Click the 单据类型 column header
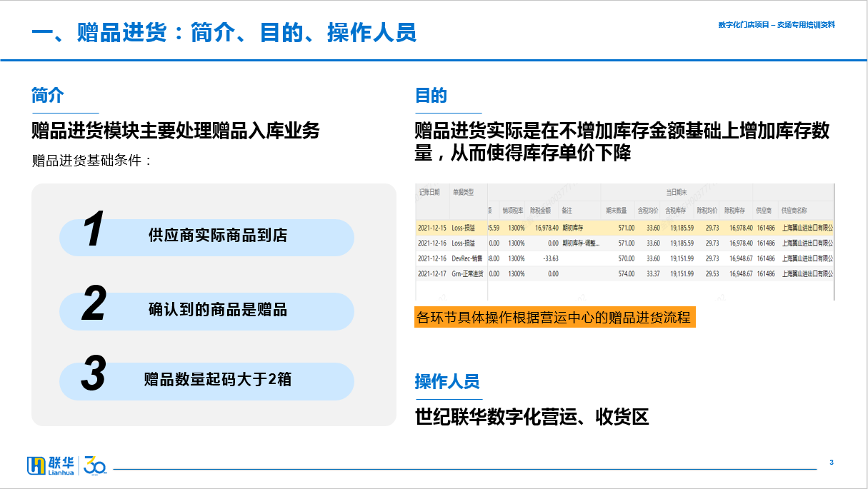Screen dimensions: 868x489 464,192
